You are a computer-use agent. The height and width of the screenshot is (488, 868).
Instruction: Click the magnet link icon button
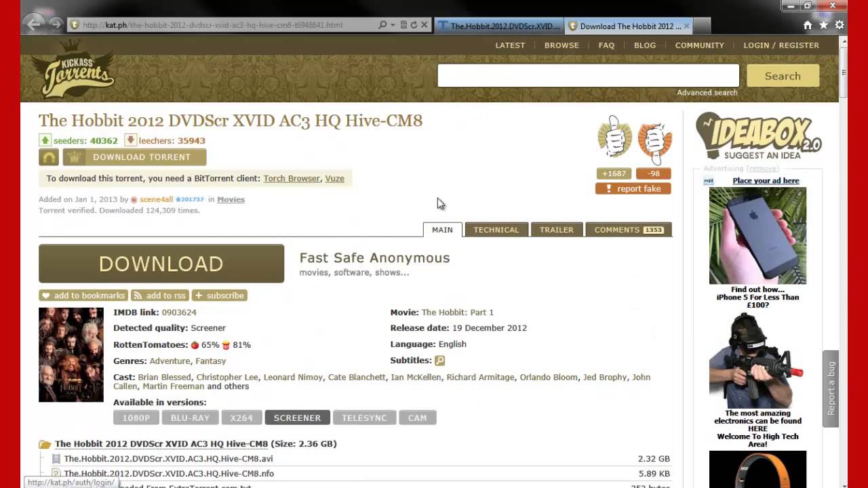click(x=49, y=157)
